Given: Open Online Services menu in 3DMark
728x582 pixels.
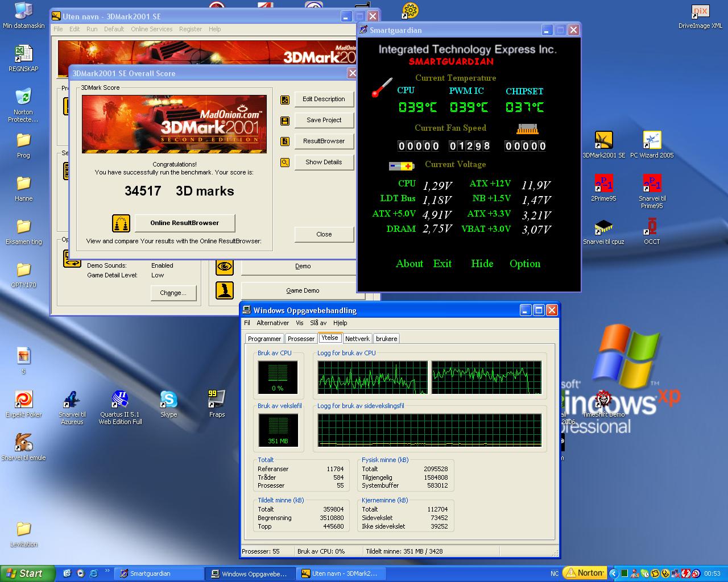Looking at the screenshot, I should (151, 29).
